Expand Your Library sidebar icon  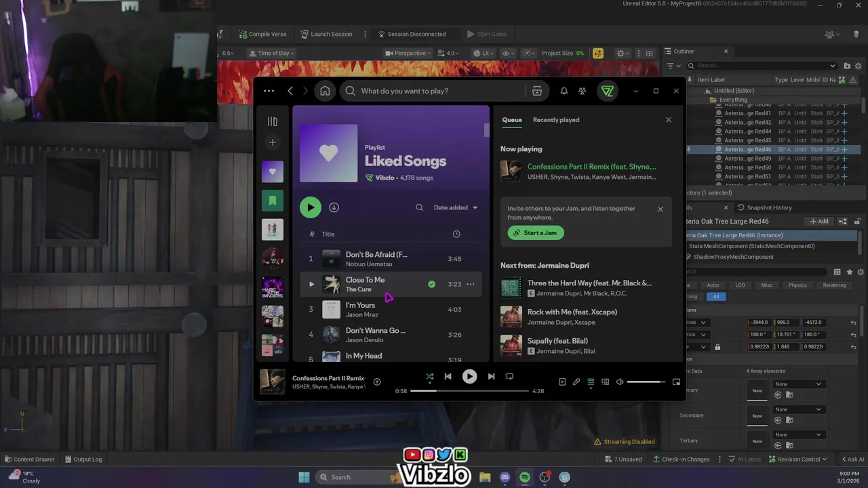[273, 122]
